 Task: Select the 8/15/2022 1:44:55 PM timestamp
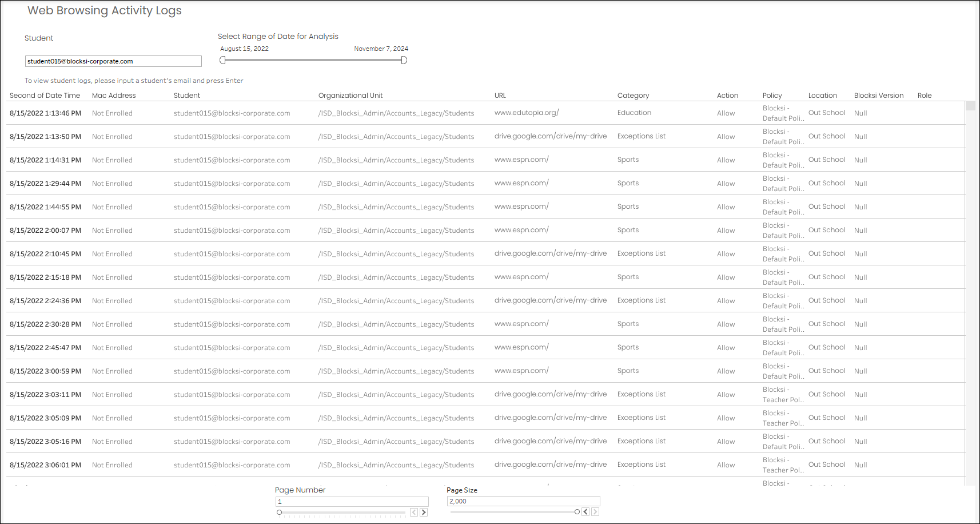click(x=45, y=207)
